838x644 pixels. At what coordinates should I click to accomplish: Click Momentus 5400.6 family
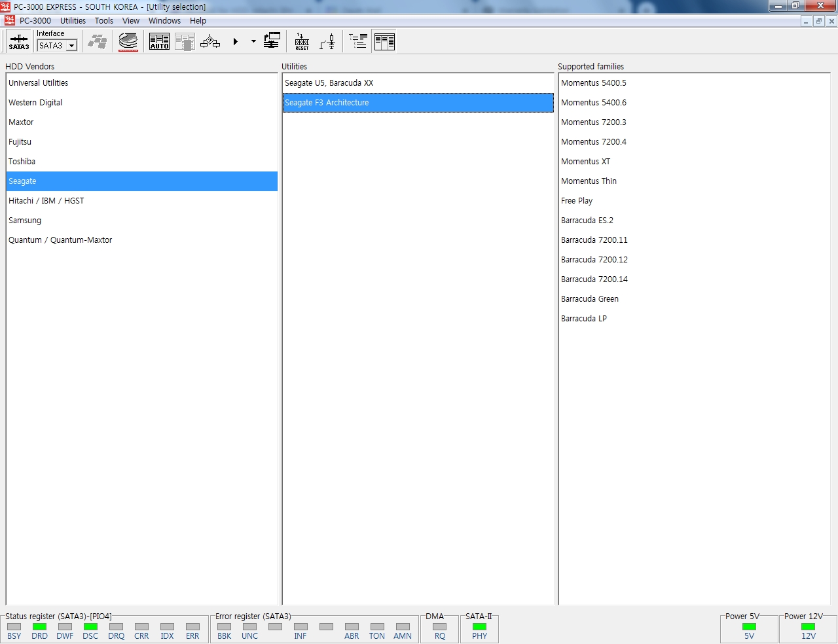pyautogui.click(x=695, y=103)
